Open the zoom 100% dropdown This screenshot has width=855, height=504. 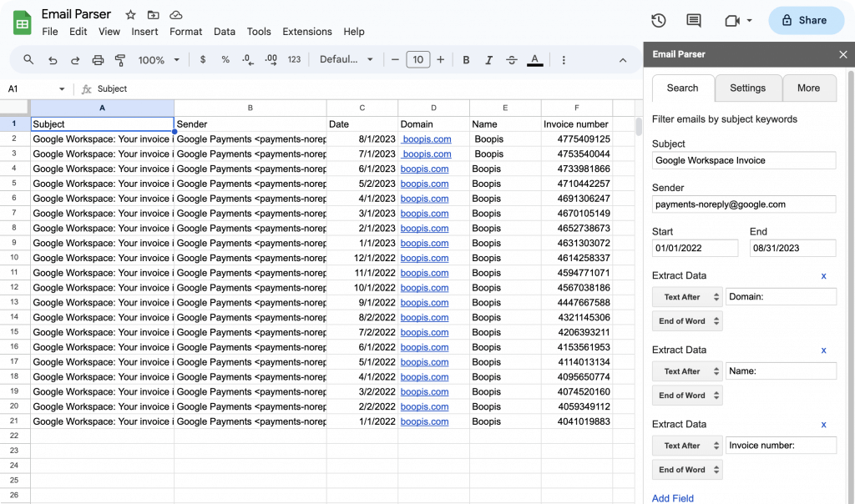(x=159, y=60)
